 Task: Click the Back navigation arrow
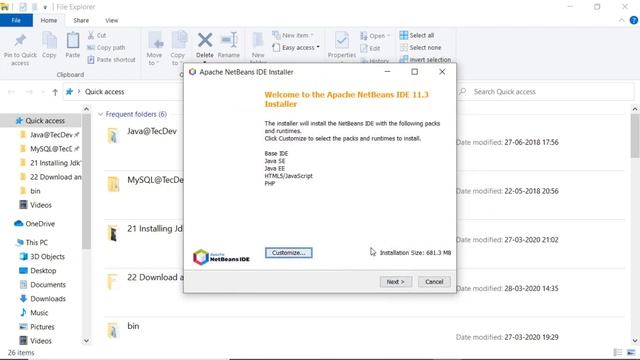click(x=11, y=92)
